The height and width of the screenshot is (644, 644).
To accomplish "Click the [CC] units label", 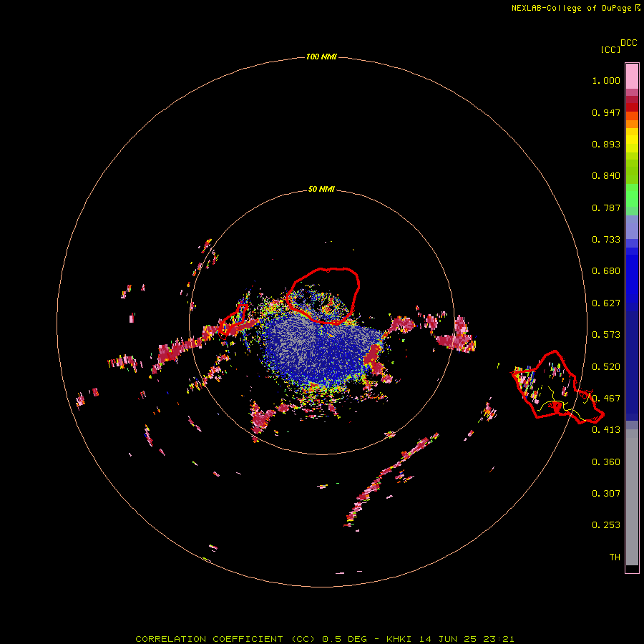I will [x=610, y=49].
